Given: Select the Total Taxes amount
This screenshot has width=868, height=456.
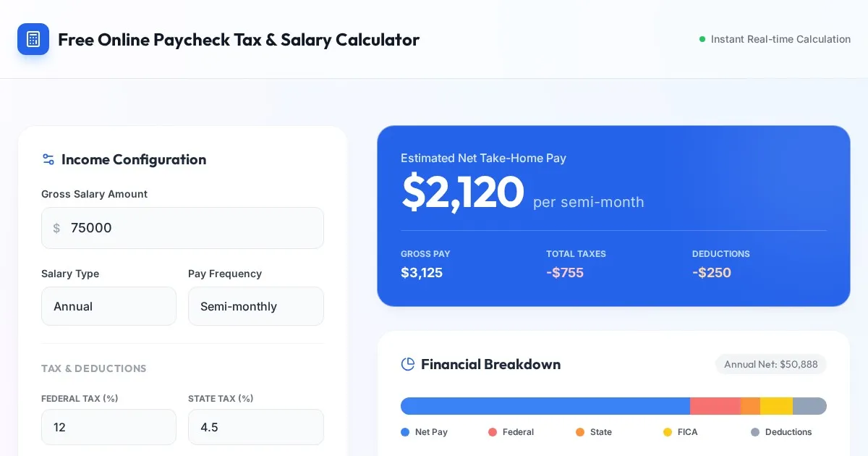Looking at the screenshot, I should (565, 273).
